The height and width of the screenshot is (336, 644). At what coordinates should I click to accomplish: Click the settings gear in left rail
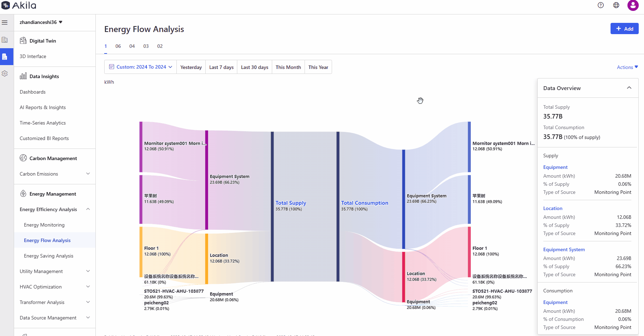(5, 74)
